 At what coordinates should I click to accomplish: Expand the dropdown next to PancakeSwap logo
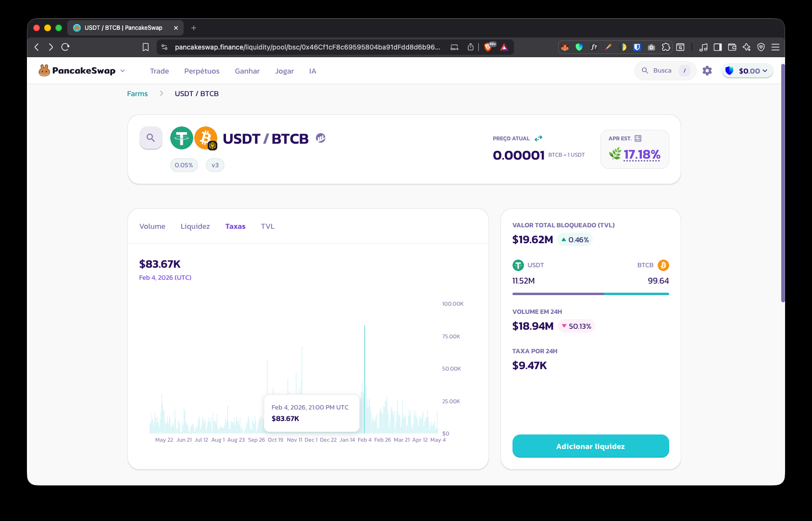[x=123, y=71]
